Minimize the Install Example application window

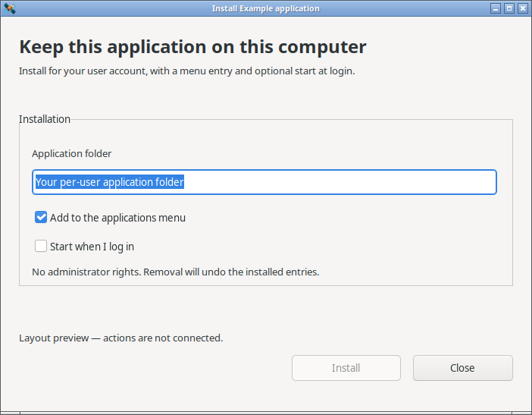coord(496,8)
